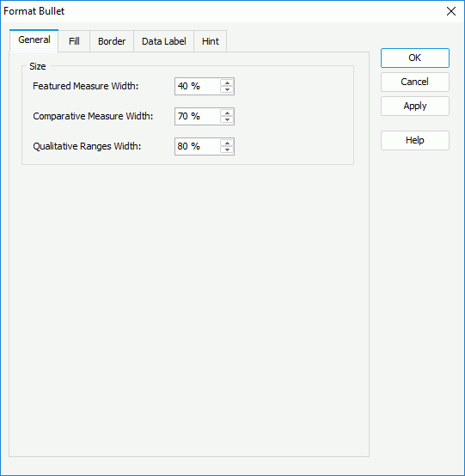Confirm with the OK button
This screenshot has width=465, height=476.
coord(415,58)
